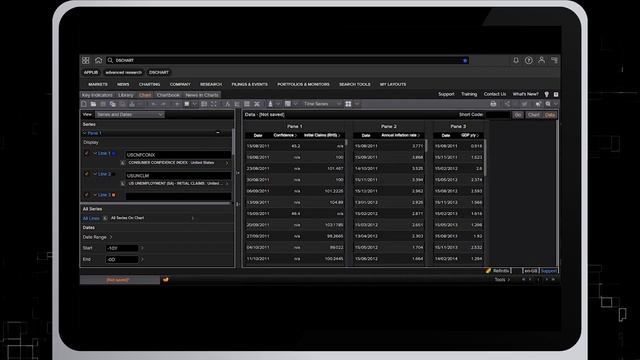Open the End date arrow
640x360 pixels.
[142, 259]
